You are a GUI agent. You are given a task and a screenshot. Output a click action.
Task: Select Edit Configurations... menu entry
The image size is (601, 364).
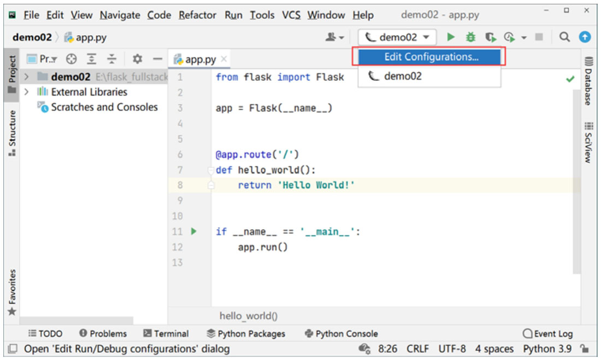pos(431,57)
